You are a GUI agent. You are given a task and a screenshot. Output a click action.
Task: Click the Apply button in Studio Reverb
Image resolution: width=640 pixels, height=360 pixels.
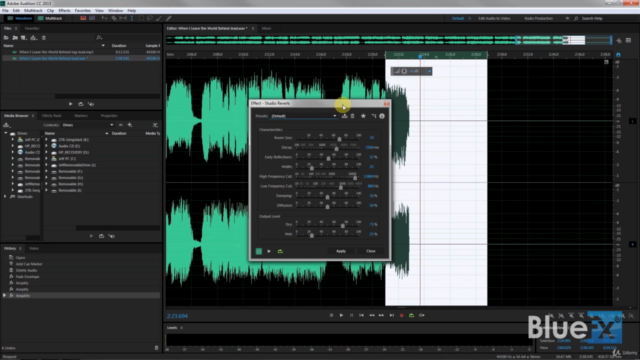341,251
